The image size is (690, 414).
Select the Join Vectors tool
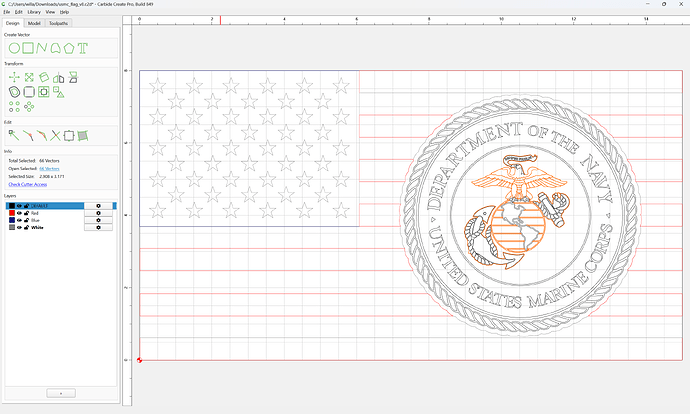(x=28, y=136)
